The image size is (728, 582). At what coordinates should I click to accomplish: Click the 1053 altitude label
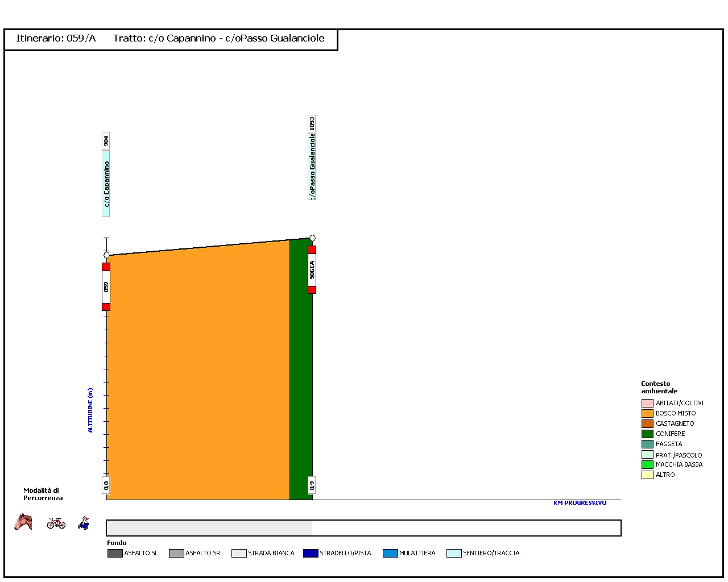[312, 124]
